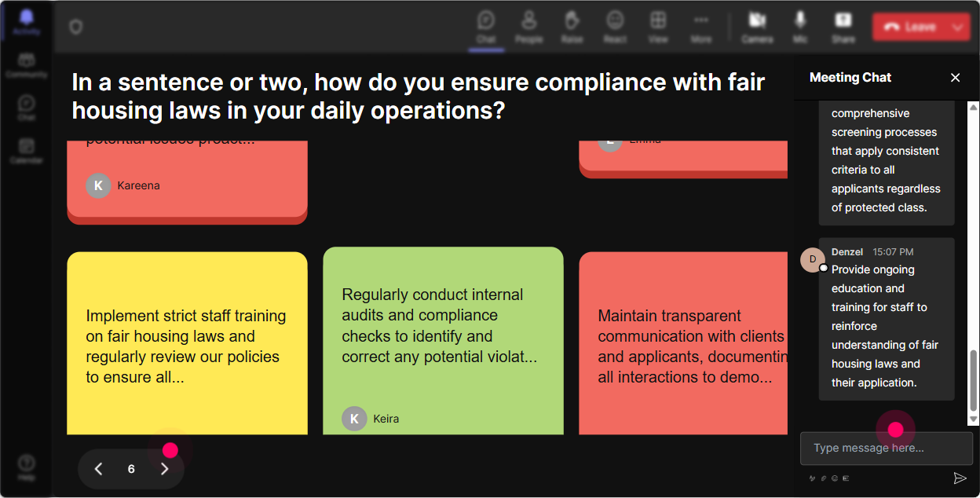Screen dimensions: 980x498
Task: Leave the meeting
Action: [910, 27]
